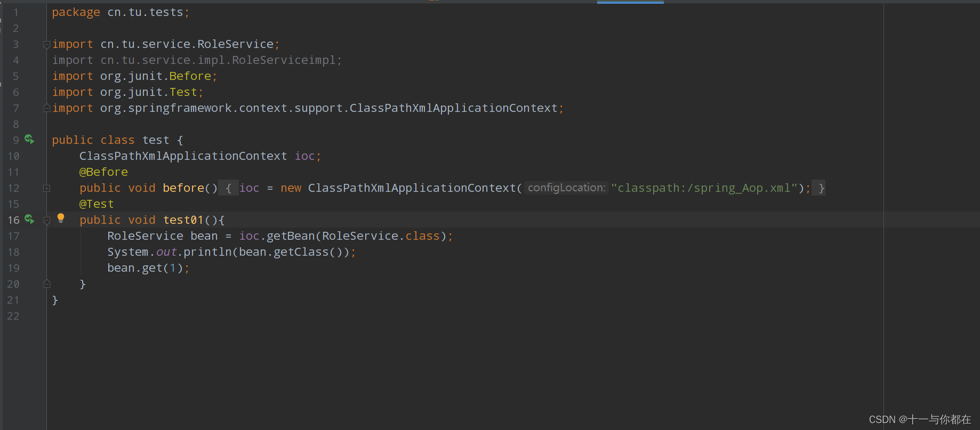This screenshot has width=980, height=430.
Task: Click the class closing brace on line 21
Action: point(55,300)
